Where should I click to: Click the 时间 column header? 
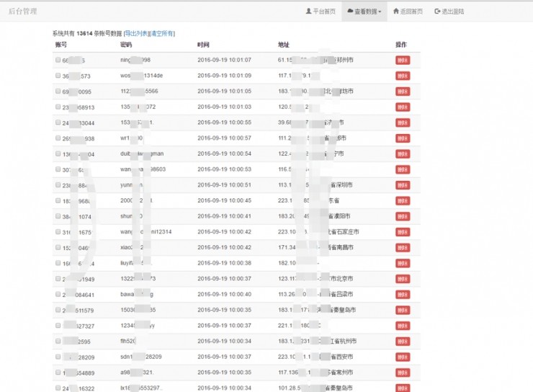203,45
